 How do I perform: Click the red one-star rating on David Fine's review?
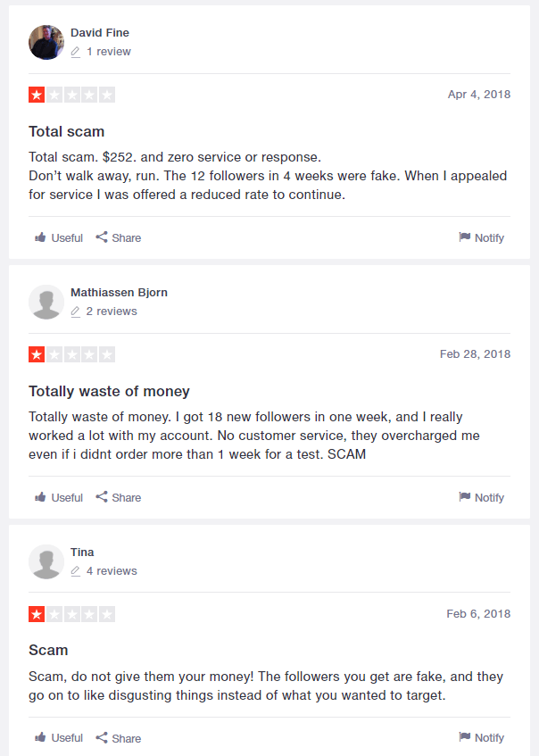coord(36,94)
